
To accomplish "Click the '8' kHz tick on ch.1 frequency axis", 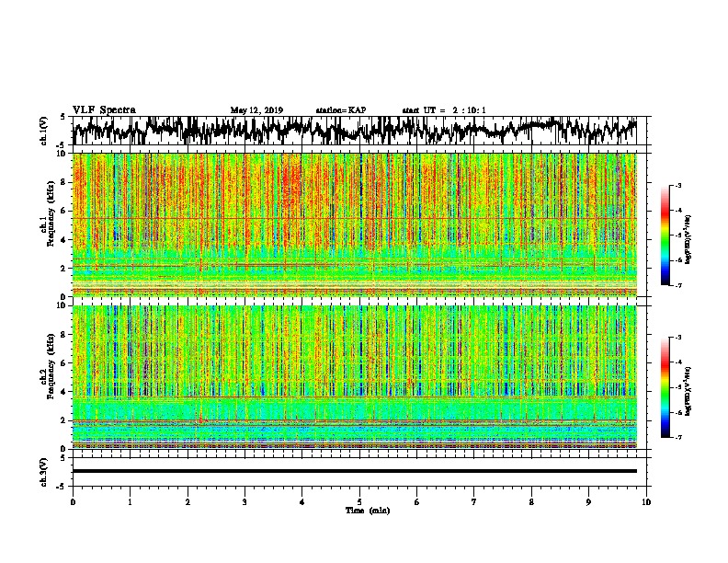I will coord(64,182).
